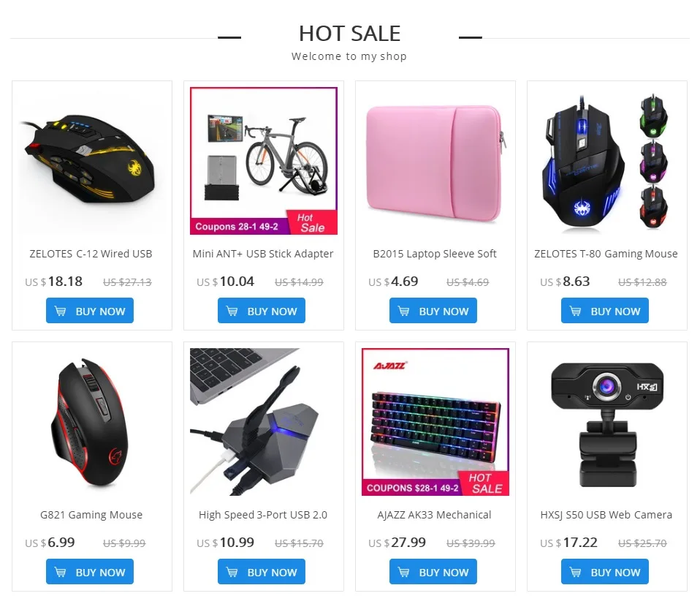This screenshot has height=596, width=700.
Task: Open the ZELOTES T-80 Gaming Mouse link
Action: point(606,254)
